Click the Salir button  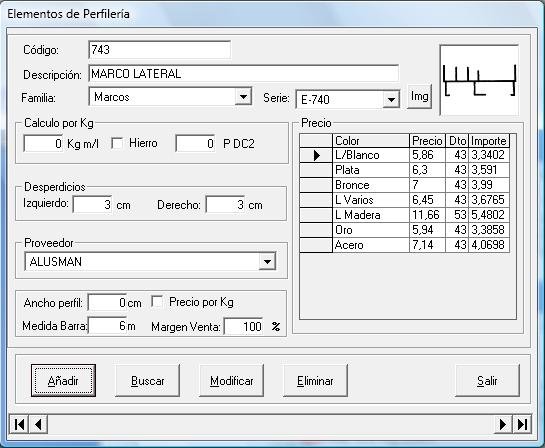pyautogui.click(x=487, y=381)
